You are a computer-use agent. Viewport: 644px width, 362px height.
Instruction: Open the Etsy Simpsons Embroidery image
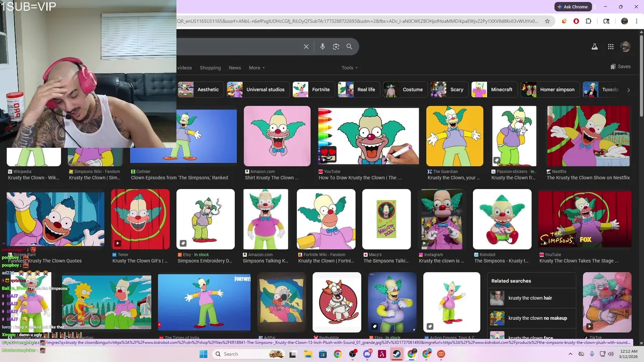coord(206,219)
